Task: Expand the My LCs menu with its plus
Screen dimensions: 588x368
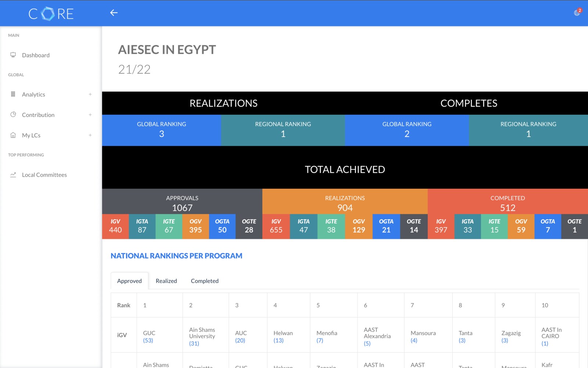Action: (x=90, y=135)
